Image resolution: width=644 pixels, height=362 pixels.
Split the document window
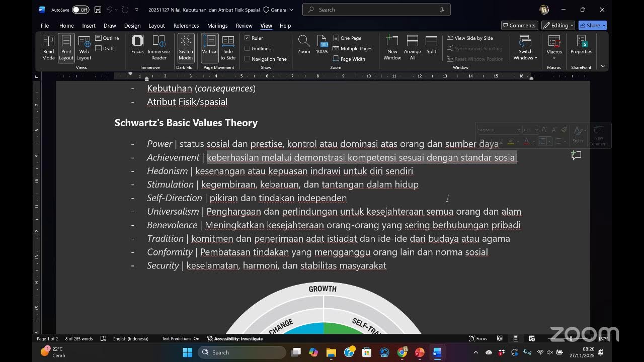431,45
